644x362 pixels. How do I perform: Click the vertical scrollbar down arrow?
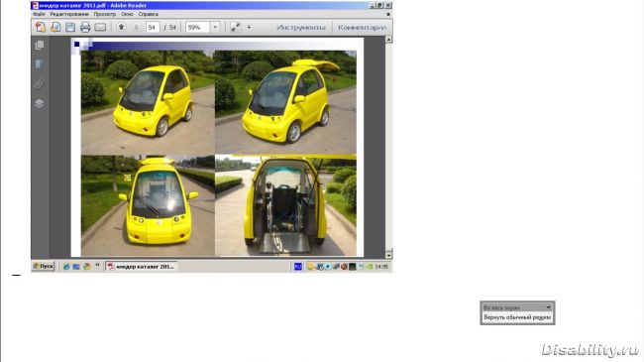[388, 255]
